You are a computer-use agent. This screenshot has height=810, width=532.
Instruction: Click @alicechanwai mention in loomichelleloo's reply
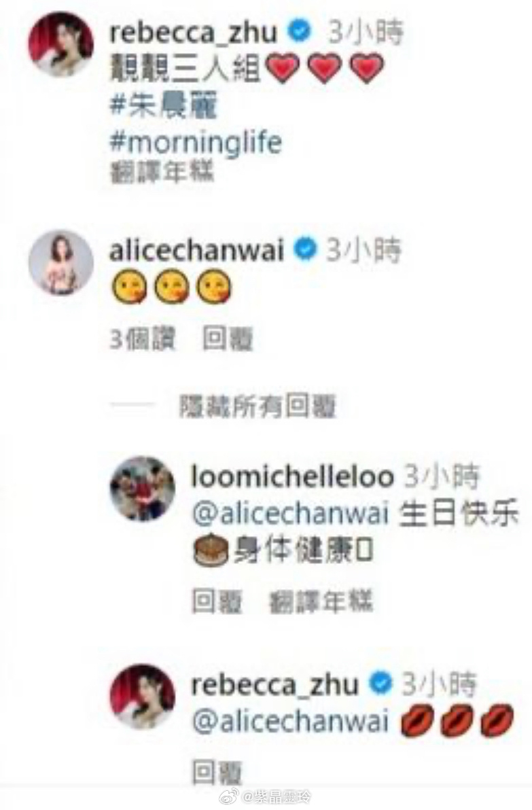[x=290, y=514]
